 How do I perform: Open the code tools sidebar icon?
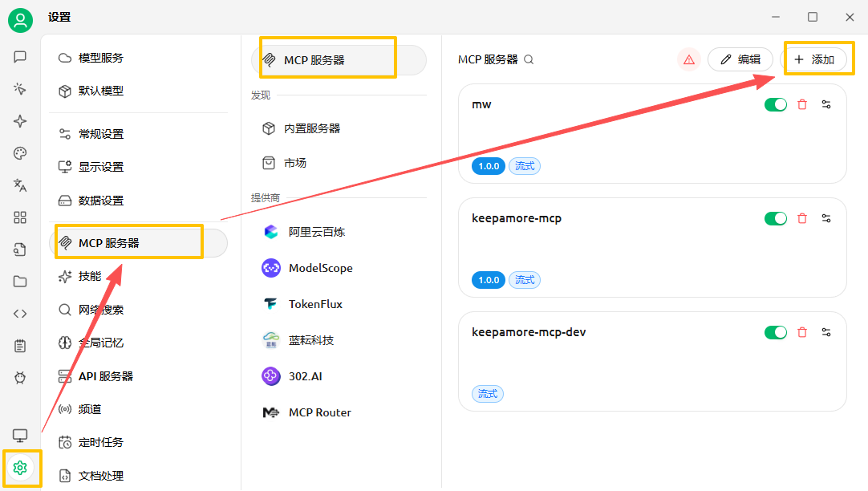click(20, 314)
